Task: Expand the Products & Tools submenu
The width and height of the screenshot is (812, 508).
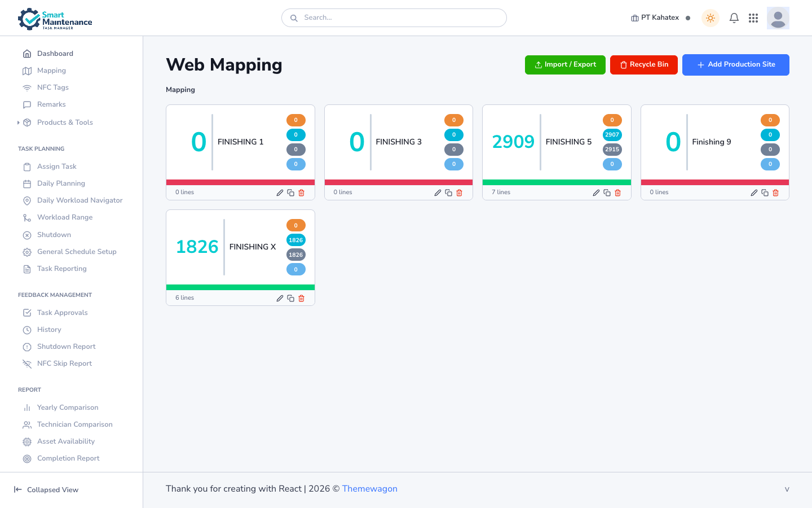Action: pos(64,122)
